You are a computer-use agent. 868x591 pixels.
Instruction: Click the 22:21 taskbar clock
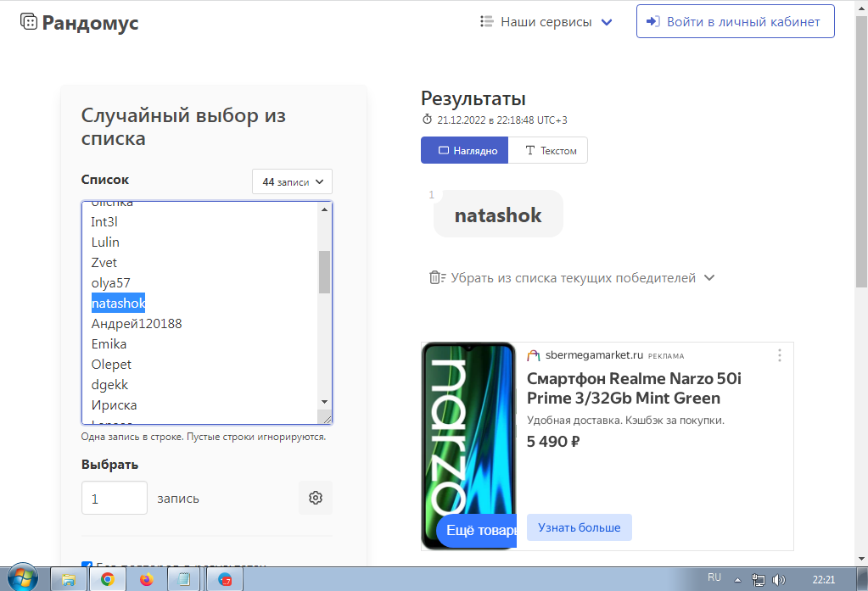click(824, 580)
